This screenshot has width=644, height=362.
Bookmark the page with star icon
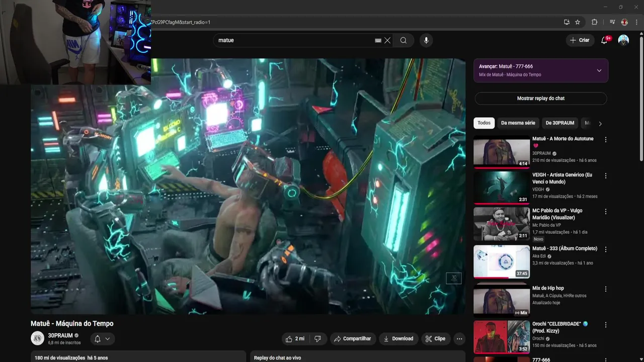click(578, 22)
